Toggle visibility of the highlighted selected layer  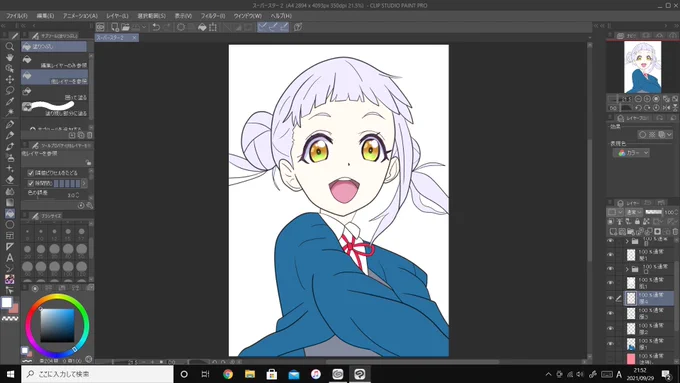610,298
